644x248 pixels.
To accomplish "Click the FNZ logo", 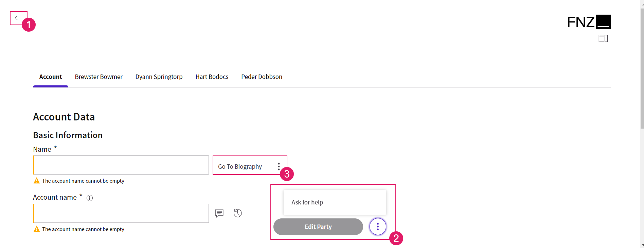I will (589, 22).
